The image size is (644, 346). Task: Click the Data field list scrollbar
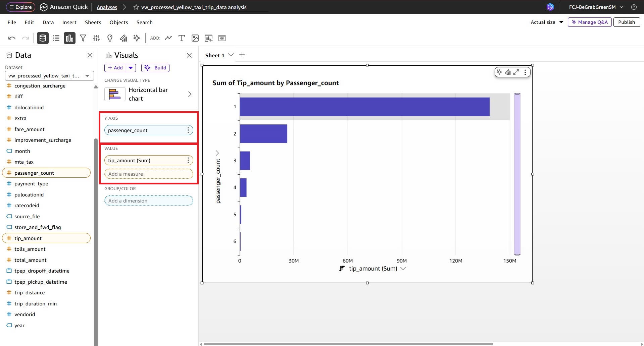(x=96, y=241)
